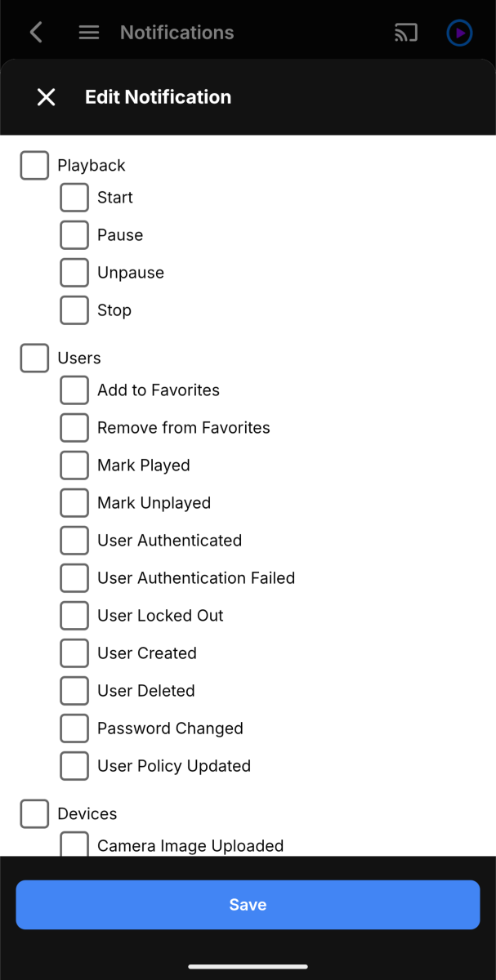The image size is (496, 980).
Task: Check the Stop checkbox under Playback
Action: (74, 310)
